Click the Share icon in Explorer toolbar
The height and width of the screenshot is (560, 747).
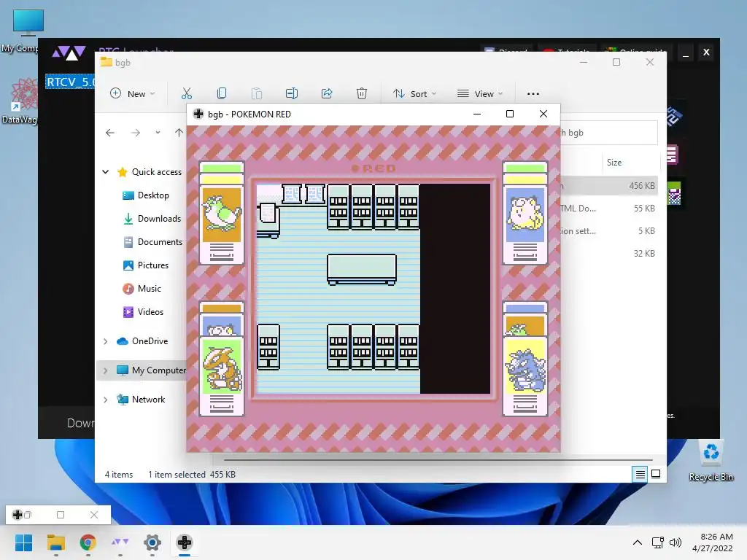[327, 93]
